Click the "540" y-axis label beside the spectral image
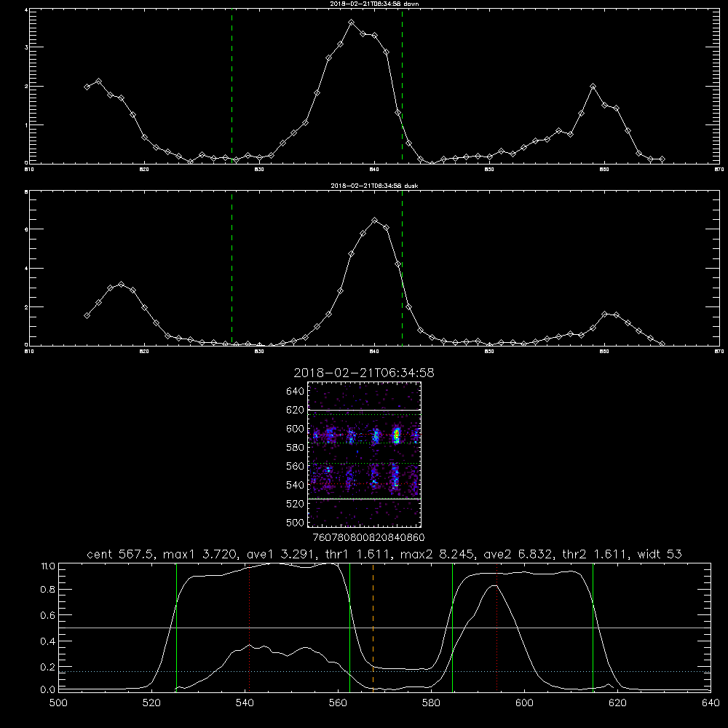Screen dimensions: 728x728 pyautogui.click(x=296, y=485)
